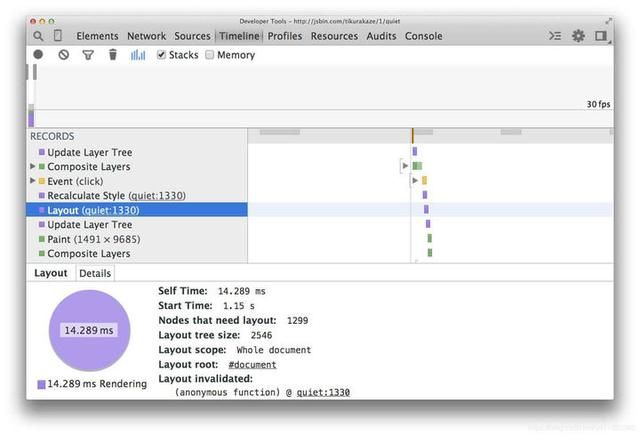Toggle device mode phone icon
The height and width of the screenshot is (436, 640).
coord(58,36)
